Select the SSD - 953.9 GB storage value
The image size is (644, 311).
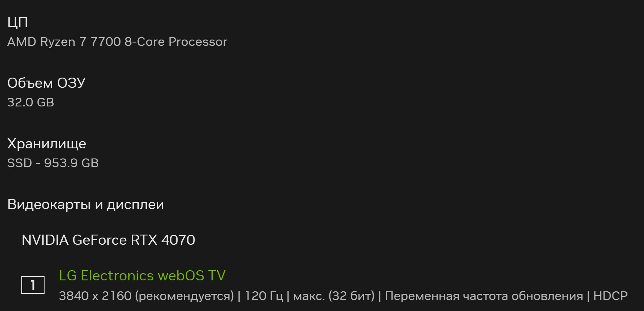point(53,163)
